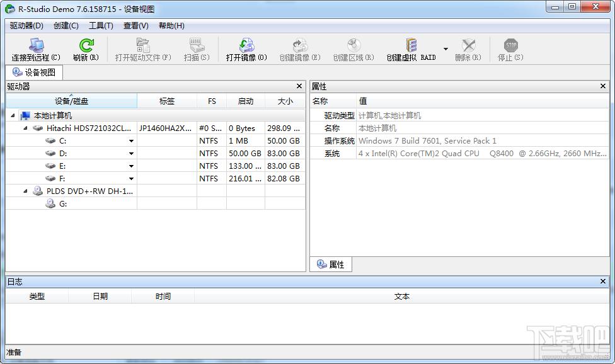Collapse the 本地计算机 tree node
Screen dimensions: 615x364
(x=13, y=116)
